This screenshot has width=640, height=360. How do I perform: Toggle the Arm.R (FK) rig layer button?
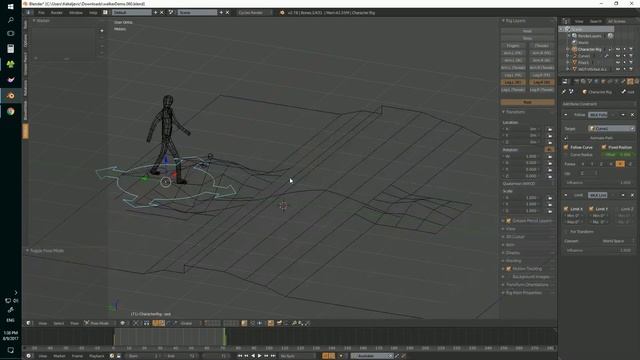click(542, 53)
